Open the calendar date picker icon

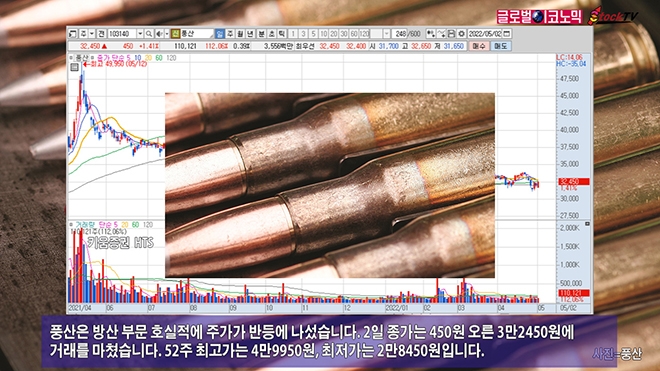[506, 34]
